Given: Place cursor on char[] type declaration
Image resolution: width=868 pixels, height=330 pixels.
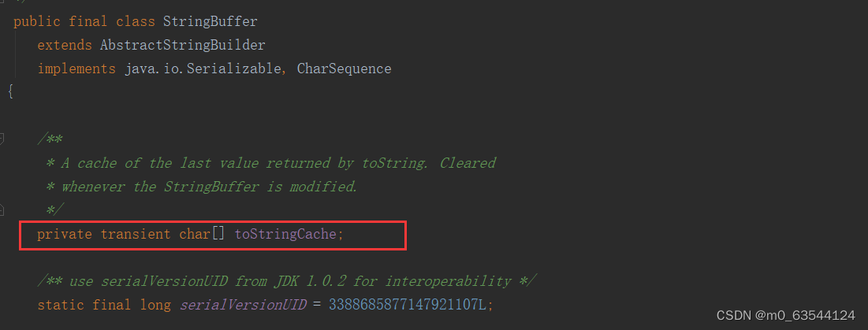Looking at the screenshot, I should pyautogui.click(x=202, y=235).
